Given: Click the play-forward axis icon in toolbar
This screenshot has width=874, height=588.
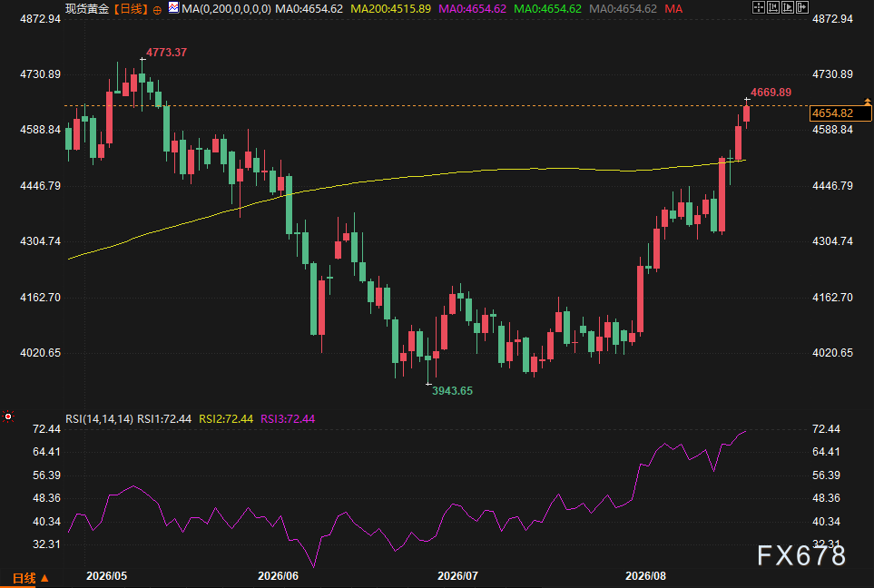Looking at the screenshot, I should 787,7.
